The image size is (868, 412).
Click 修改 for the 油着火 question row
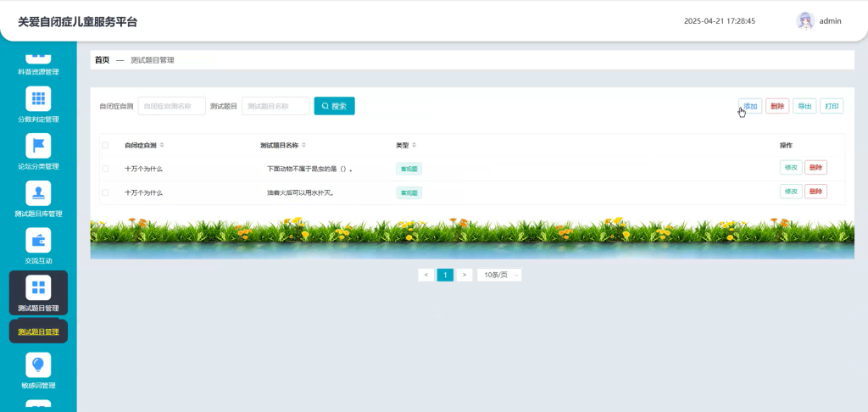791,191
